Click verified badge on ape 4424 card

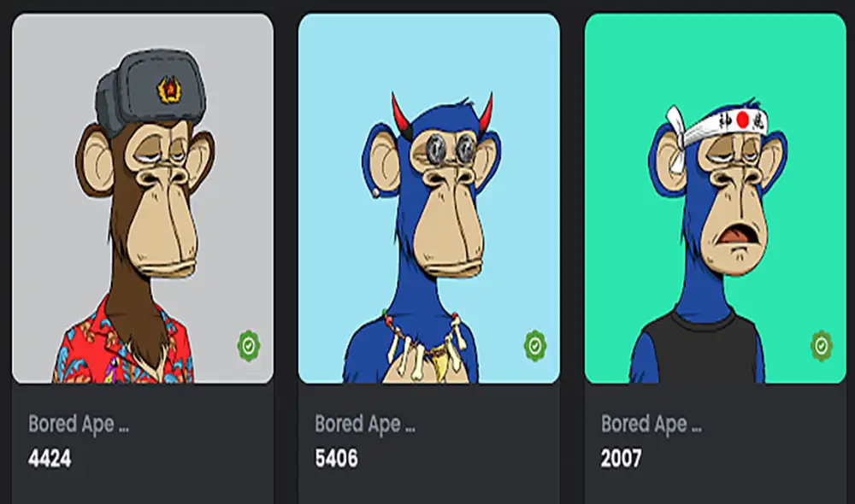[x=249, y=345]
